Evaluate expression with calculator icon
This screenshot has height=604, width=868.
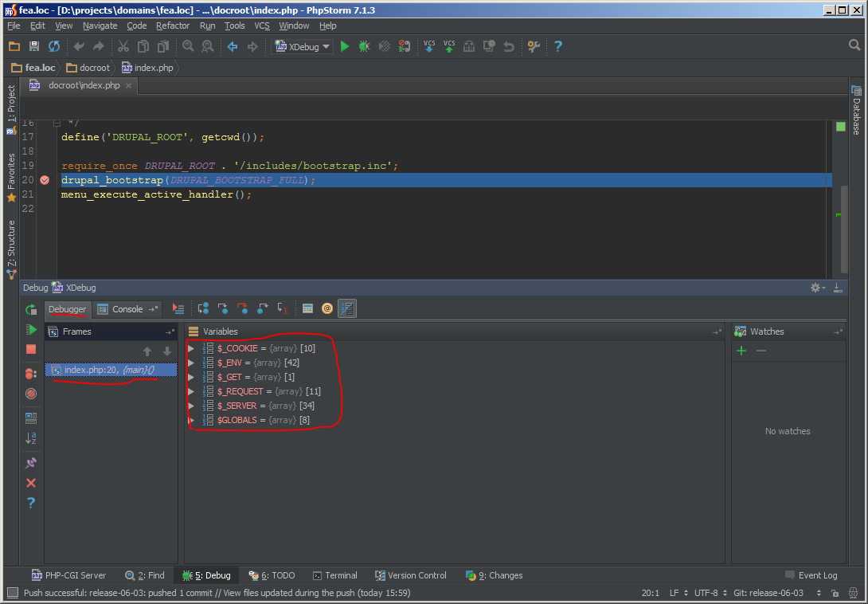point(308,308)
